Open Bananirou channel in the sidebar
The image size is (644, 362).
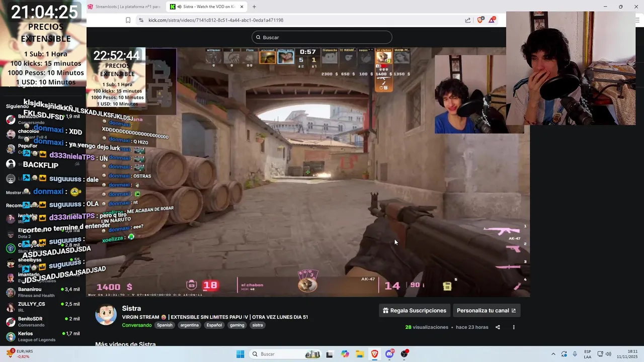click(43, 292)
